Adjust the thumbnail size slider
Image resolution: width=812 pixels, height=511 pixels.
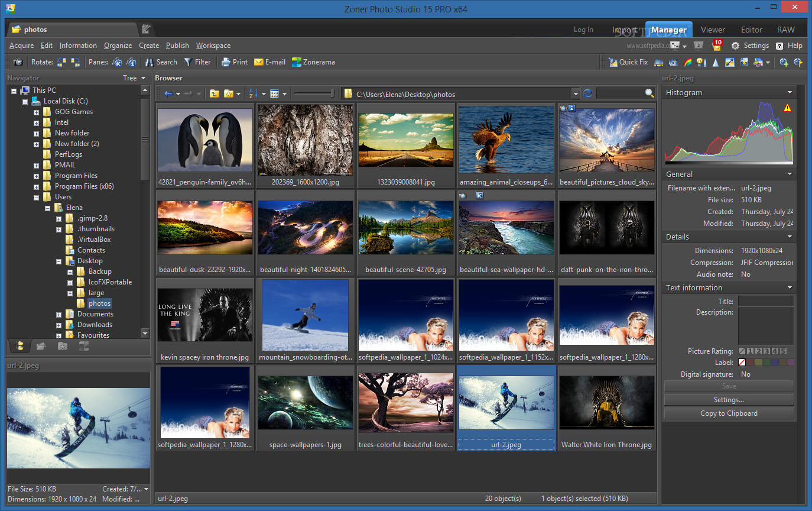(314, 93)
